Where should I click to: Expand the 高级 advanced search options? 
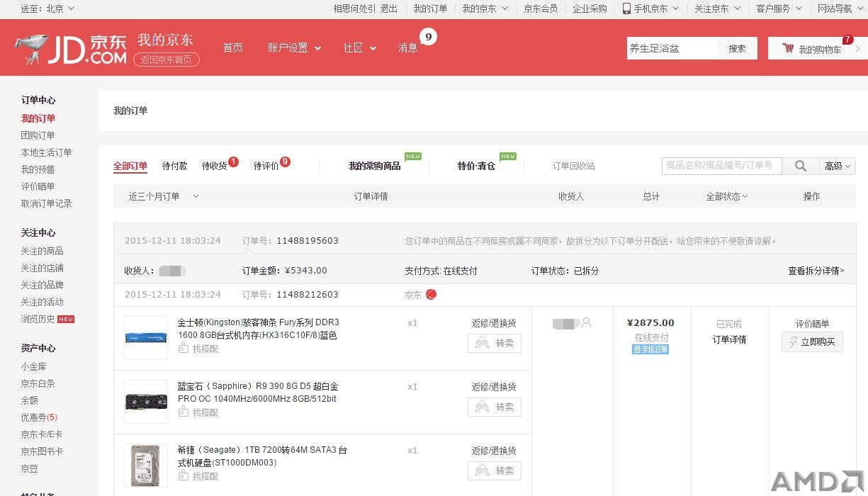click(x=838, y=166)
